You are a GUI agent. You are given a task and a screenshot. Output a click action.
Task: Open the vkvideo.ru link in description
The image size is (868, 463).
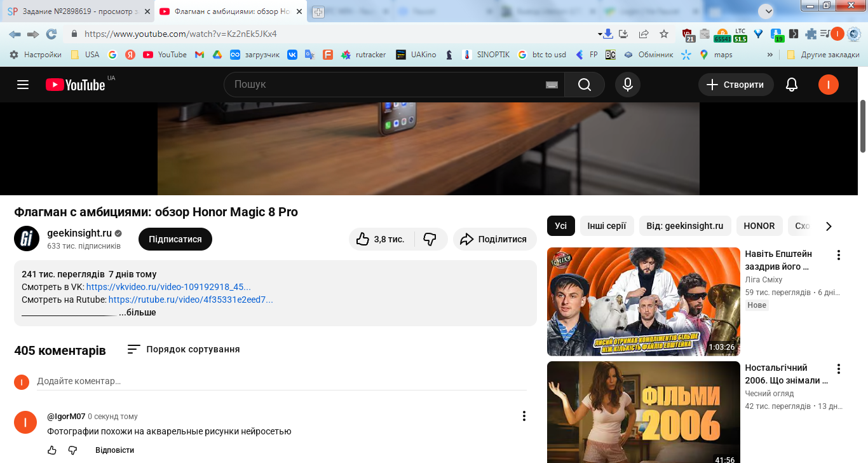coord(168,287)
